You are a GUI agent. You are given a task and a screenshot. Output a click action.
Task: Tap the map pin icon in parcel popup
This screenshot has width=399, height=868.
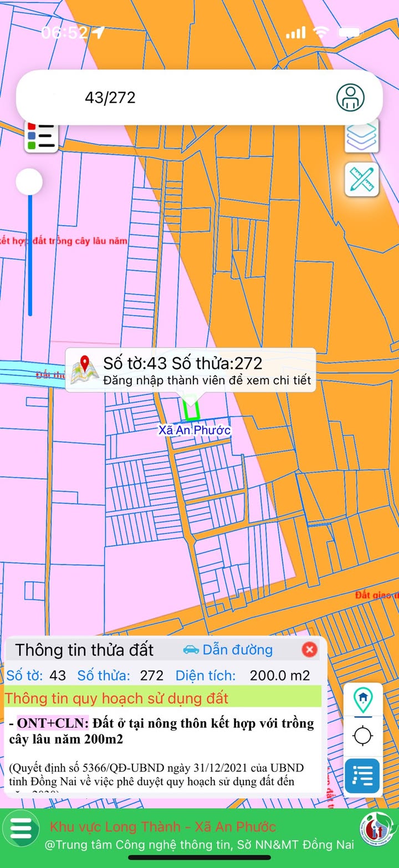pos(84,370)
